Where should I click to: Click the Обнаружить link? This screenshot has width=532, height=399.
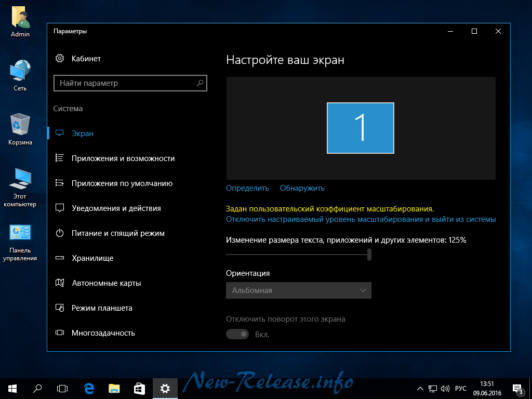pyautogui.click(x=302, y=188)
